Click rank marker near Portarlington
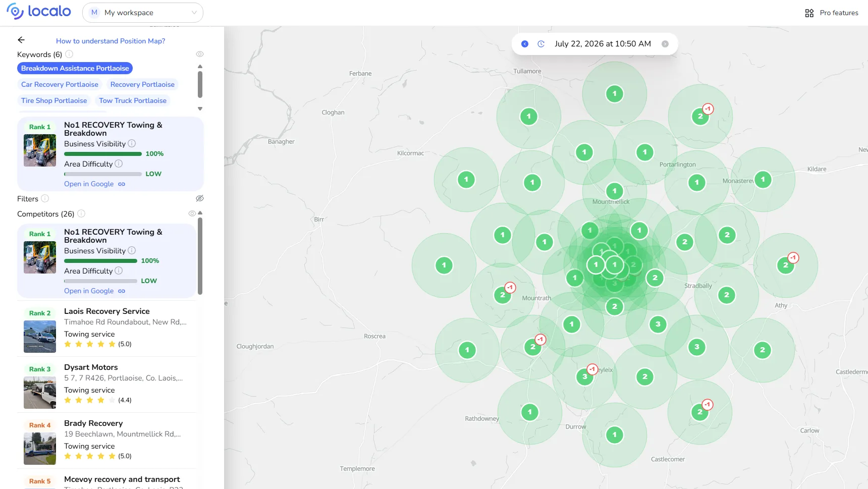868x489 pixels. 697,183
